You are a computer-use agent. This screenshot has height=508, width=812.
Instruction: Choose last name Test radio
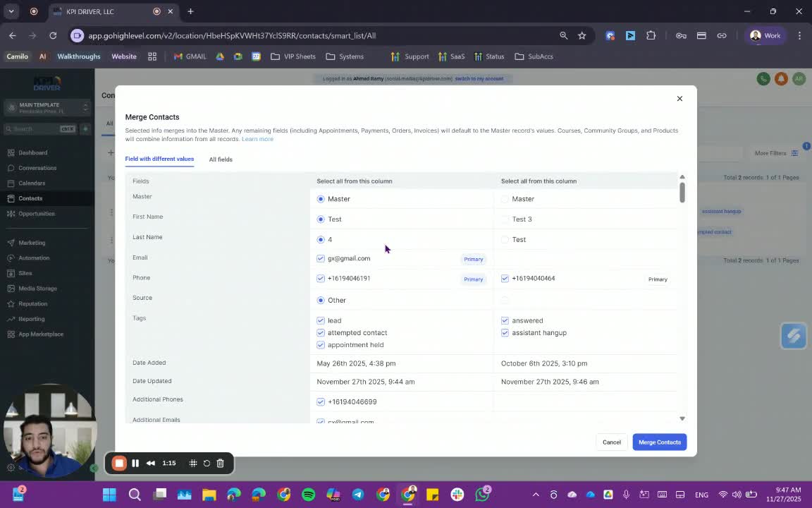(x=505, y=239)
